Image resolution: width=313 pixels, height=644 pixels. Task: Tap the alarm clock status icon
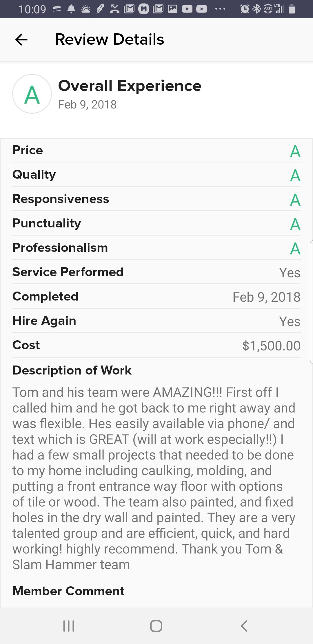point(245,9)
